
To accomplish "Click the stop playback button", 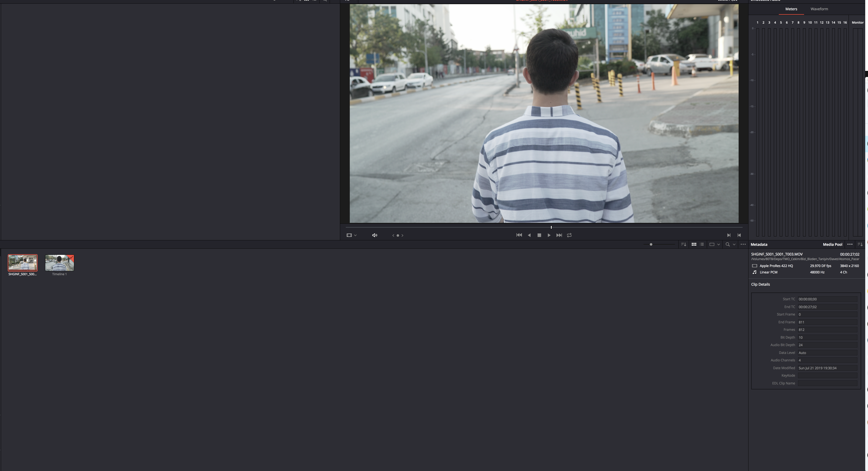I will (539, 235).
